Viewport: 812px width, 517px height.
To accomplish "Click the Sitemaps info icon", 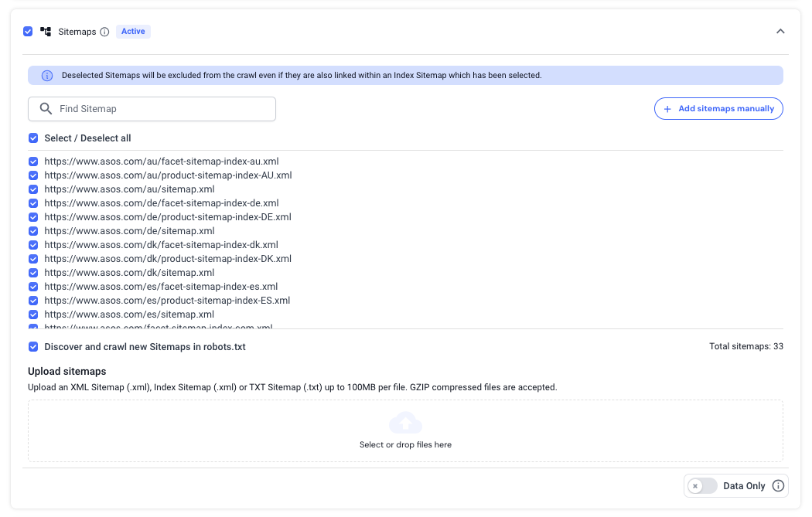I will [104, 32].
